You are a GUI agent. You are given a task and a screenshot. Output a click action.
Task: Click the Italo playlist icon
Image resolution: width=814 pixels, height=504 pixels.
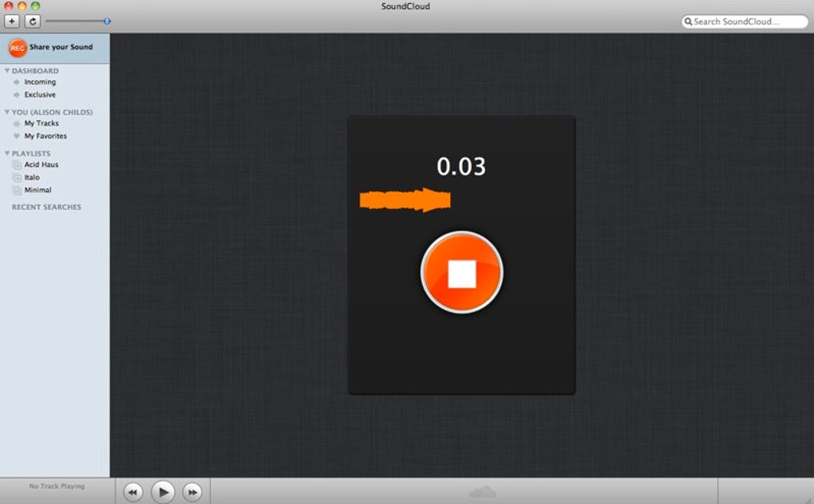[x=18, y=177]
